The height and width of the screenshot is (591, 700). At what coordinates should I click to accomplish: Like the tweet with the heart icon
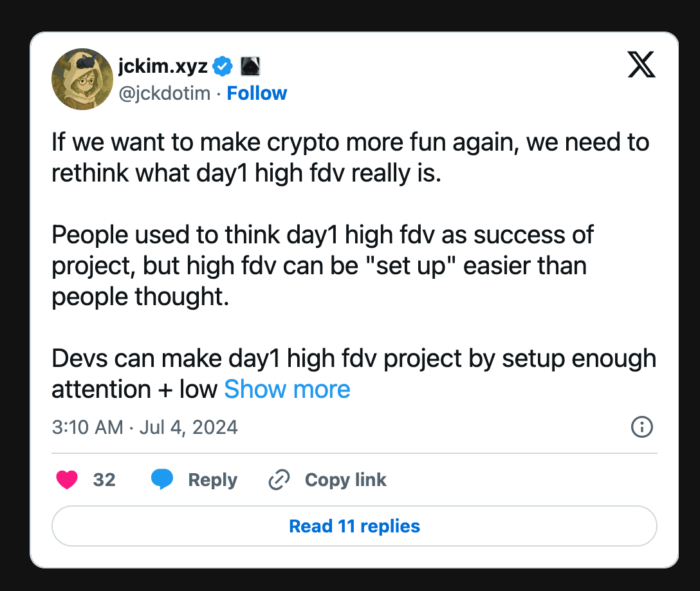[x=67, y=480]
